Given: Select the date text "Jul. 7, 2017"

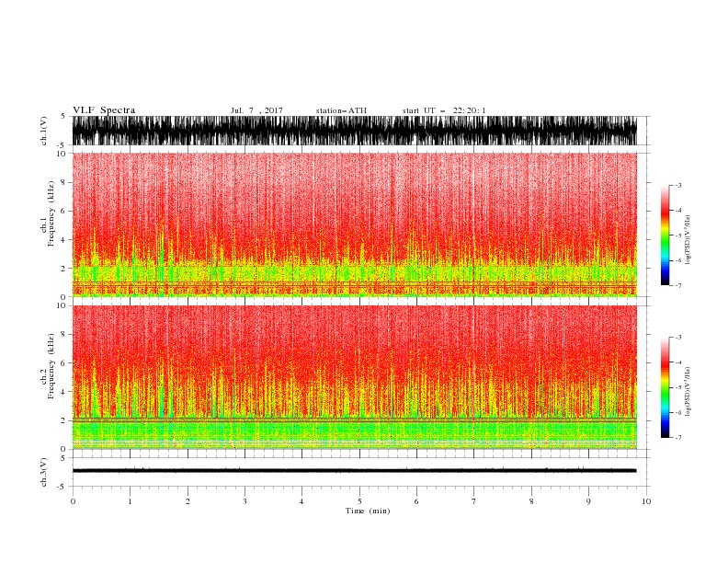Looking at the screenshot, I should (256, 110).
